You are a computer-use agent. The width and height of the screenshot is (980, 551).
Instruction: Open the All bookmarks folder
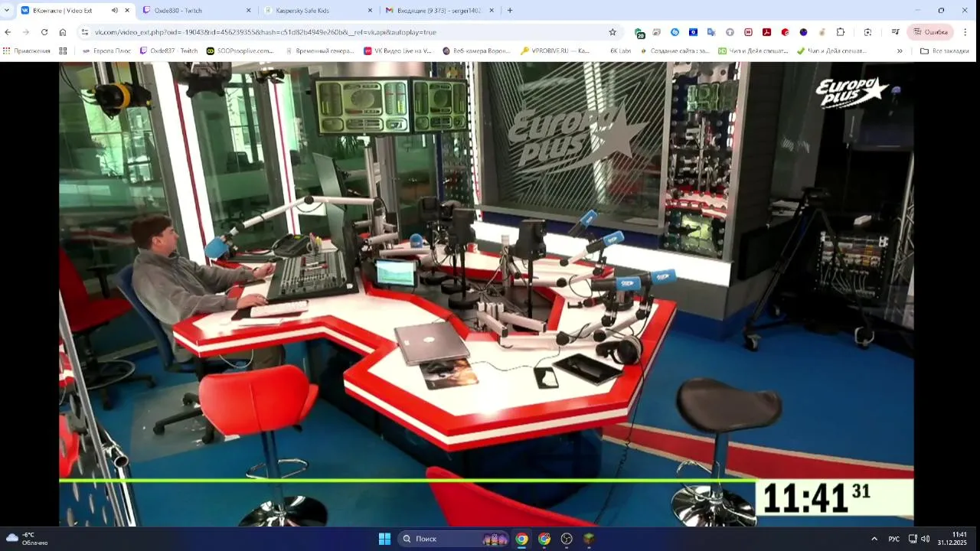coord(945,51)
